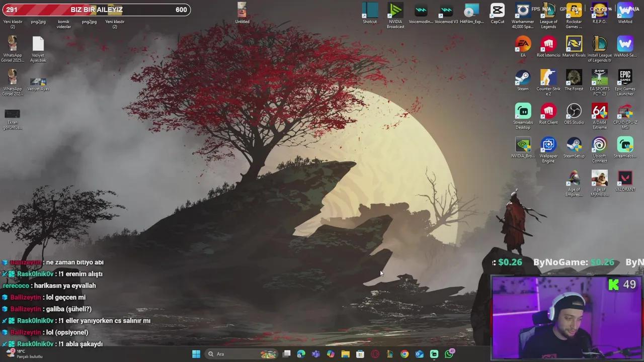
Task: Open the Windows Start menu
Action: pos(196,354)
